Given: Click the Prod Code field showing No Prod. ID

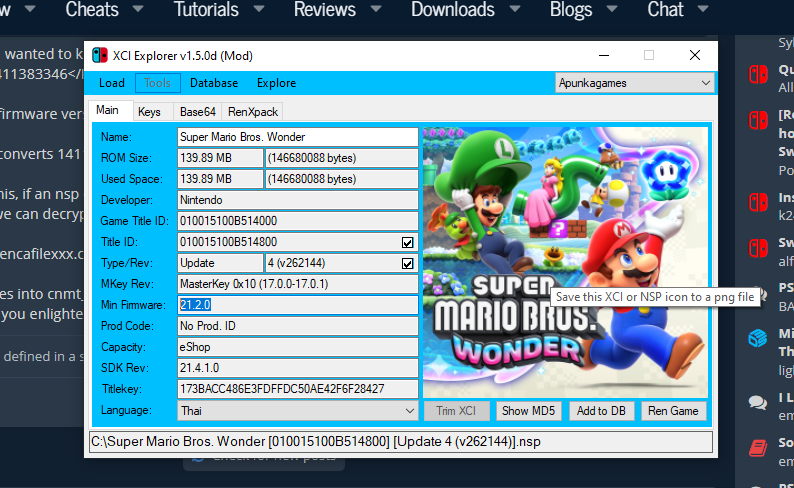Looking at the screenshot, I should pos(298,326).
